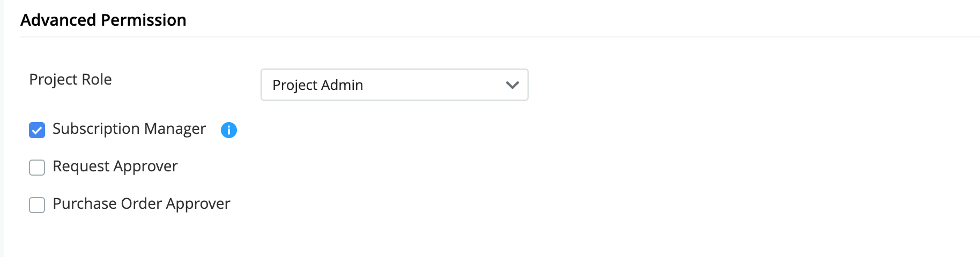Click the empty area inside the Project Role select box

434,85
